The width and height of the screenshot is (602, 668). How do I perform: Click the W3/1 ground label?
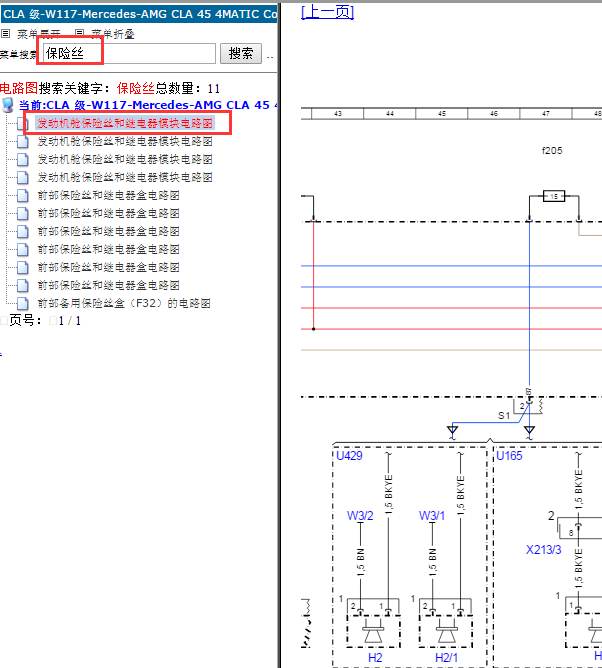pyautogui.click(x=432, y=515)
